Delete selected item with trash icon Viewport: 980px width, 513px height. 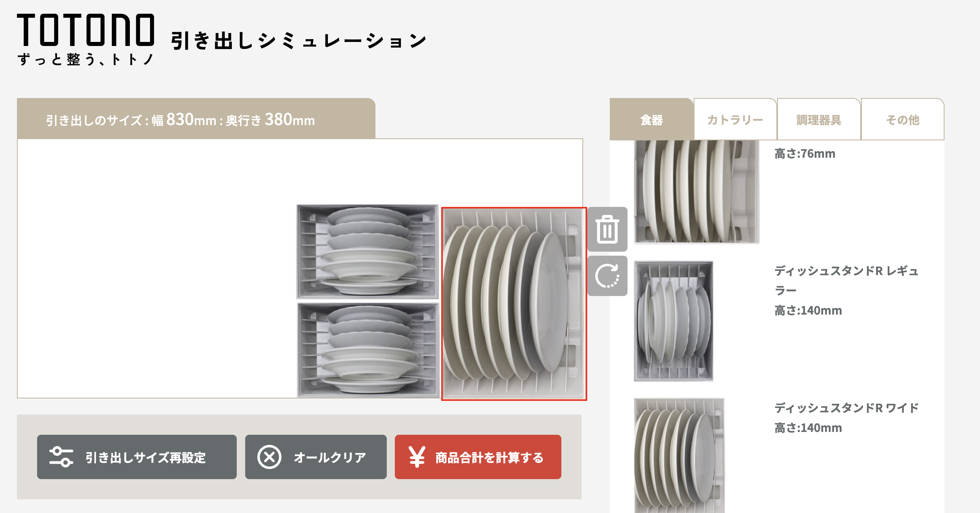point(607,229)
